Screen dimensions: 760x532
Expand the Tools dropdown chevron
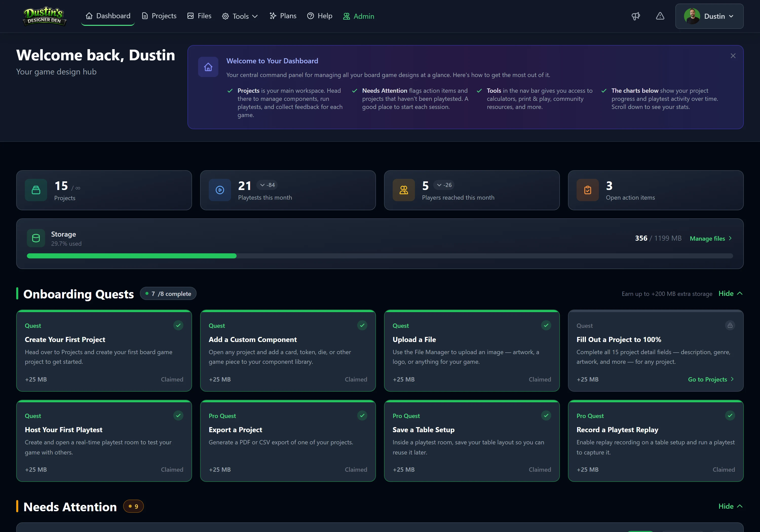click(x=255, y=16)
